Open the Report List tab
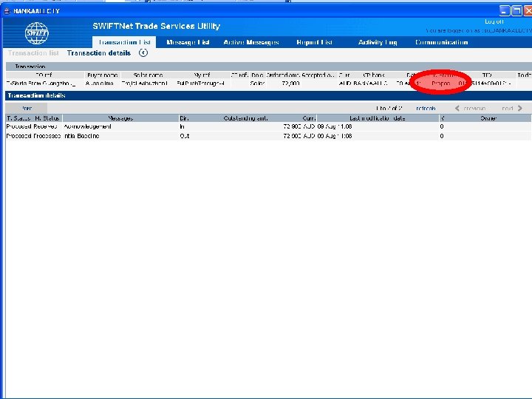The image size is (532, 399). point(315,42)
